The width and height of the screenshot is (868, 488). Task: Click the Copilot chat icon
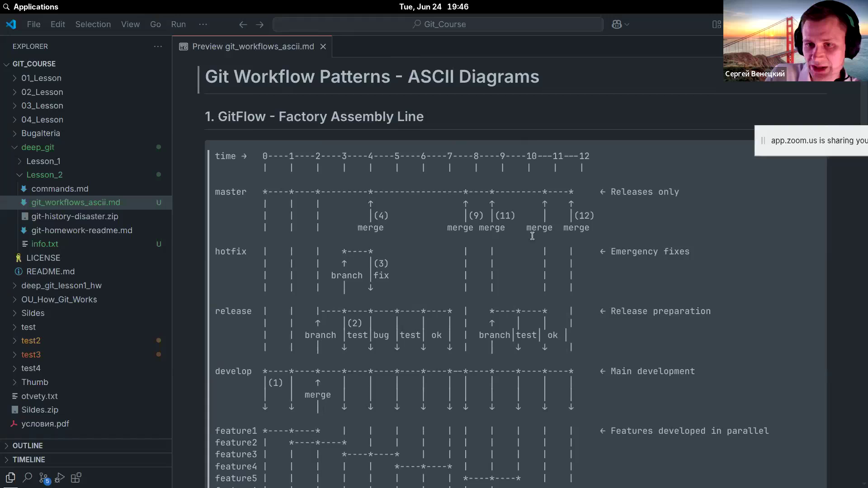[617, 24]
